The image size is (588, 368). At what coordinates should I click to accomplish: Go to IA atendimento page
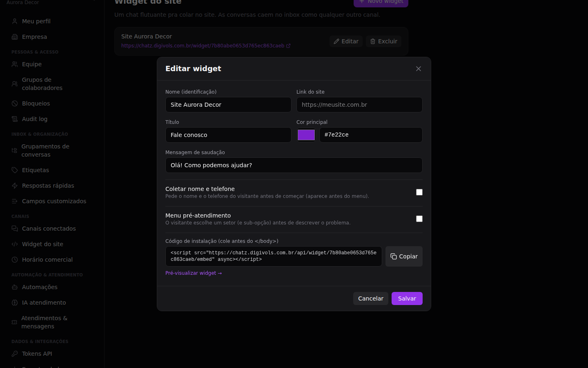[52, 303]
